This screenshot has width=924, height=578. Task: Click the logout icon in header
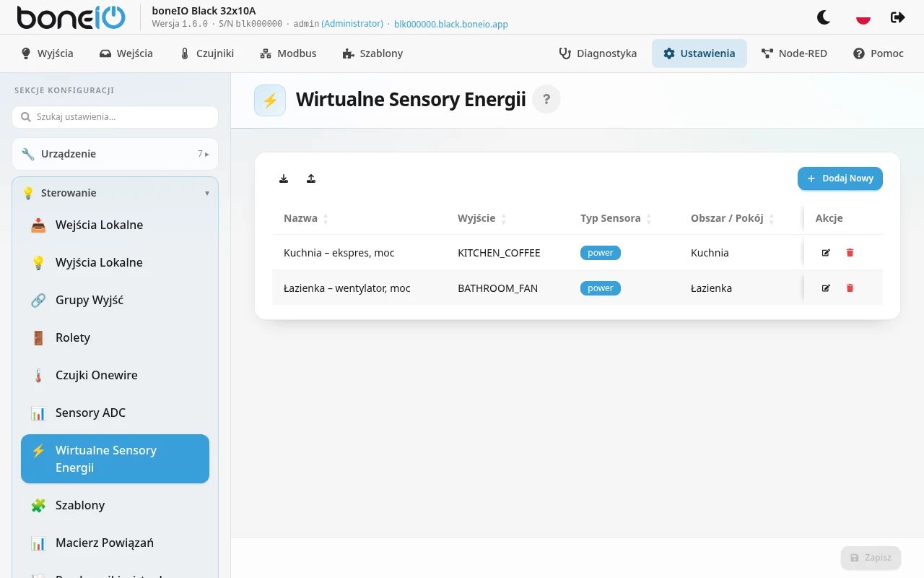tap(898, 17)
